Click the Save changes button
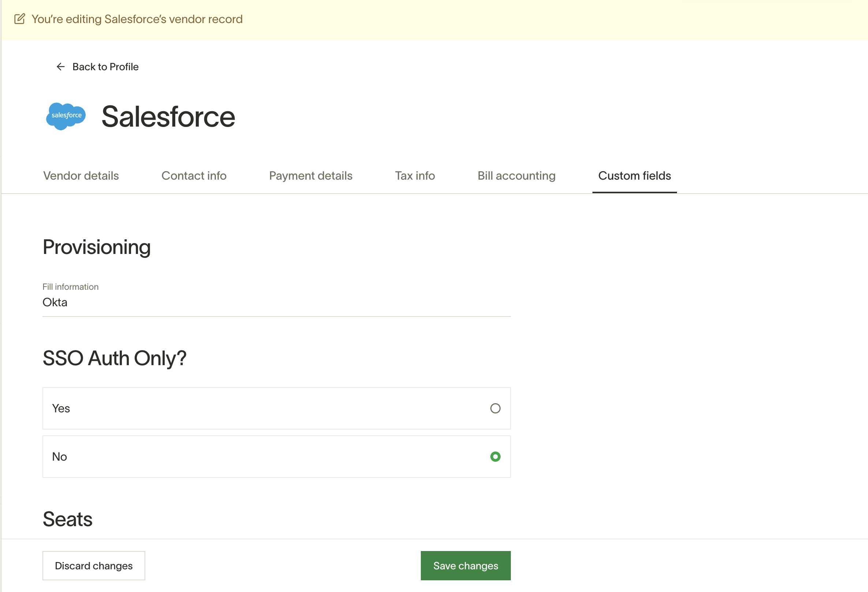 click(x=465, y=566)
